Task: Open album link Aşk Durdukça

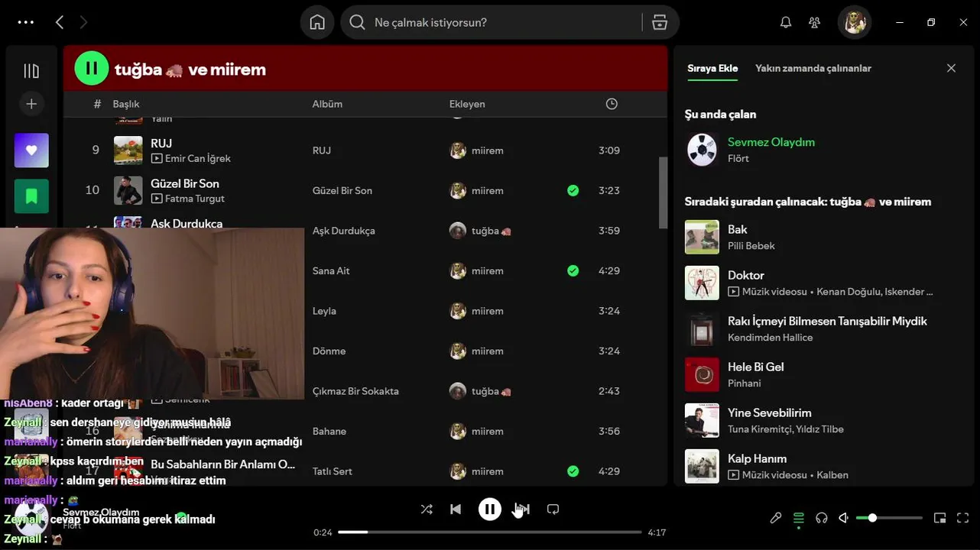Action: point(343,231)
